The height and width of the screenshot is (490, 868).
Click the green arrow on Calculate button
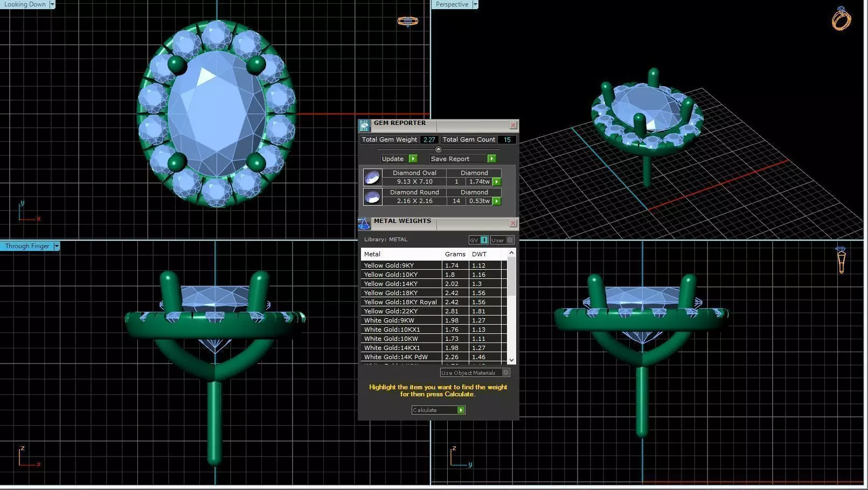click(x=461, y=410)
